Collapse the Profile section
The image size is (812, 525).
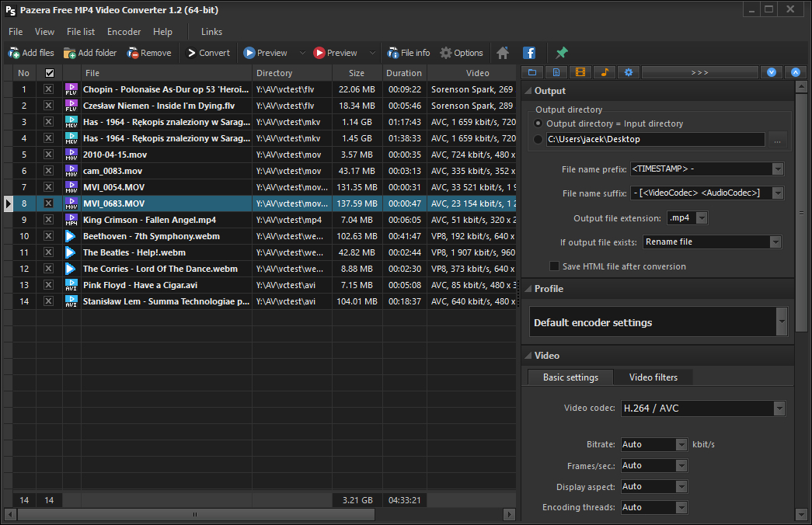pyautogui.click(x=528, y=289)
